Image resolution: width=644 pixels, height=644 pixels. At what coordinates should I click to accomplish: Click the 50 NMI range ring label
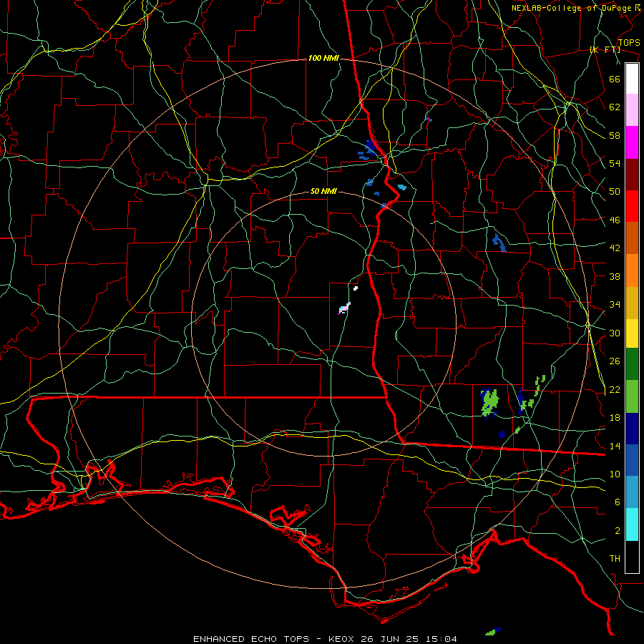323,191
